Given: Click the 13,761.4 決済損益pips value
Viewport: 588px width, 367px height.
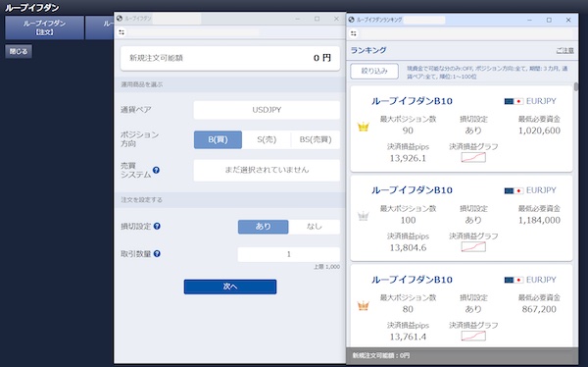Looking at the screenshot, I should point(408,337).
